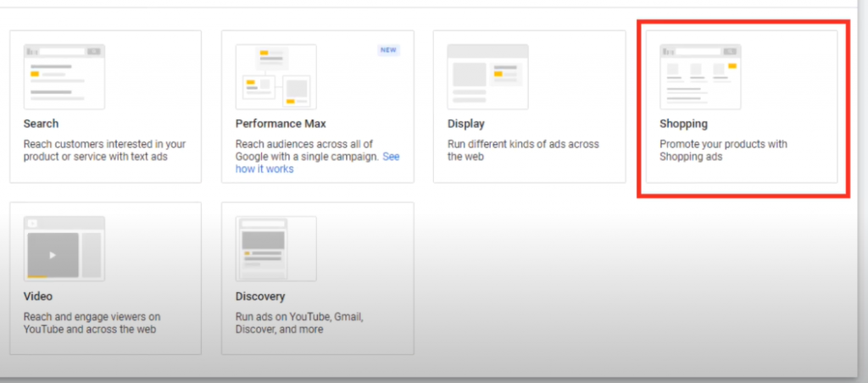Open the "See how it works" link
This screenshot has width=868, height=383.
point(264,169)
